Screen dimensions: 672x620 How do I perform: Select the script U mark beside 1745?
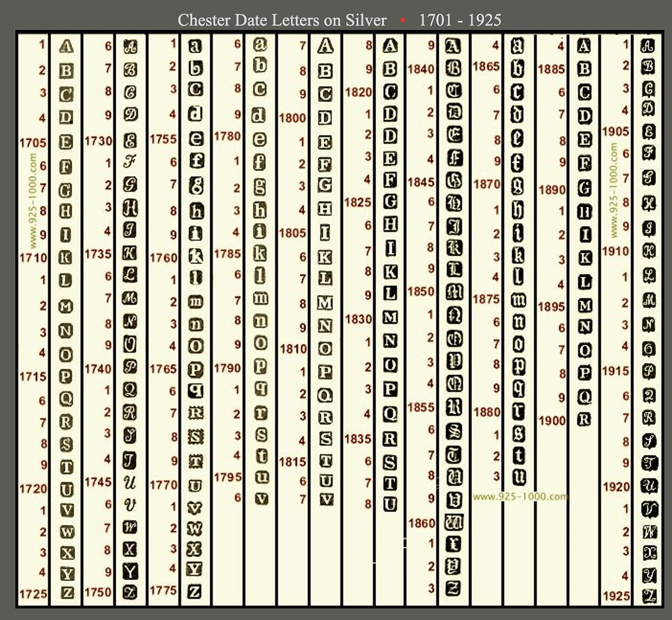click(130, 482)
